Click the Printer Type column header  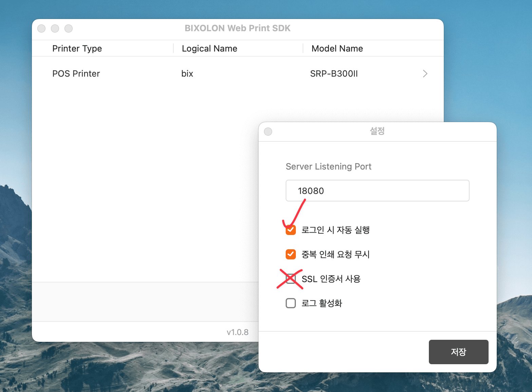point(77,48)
